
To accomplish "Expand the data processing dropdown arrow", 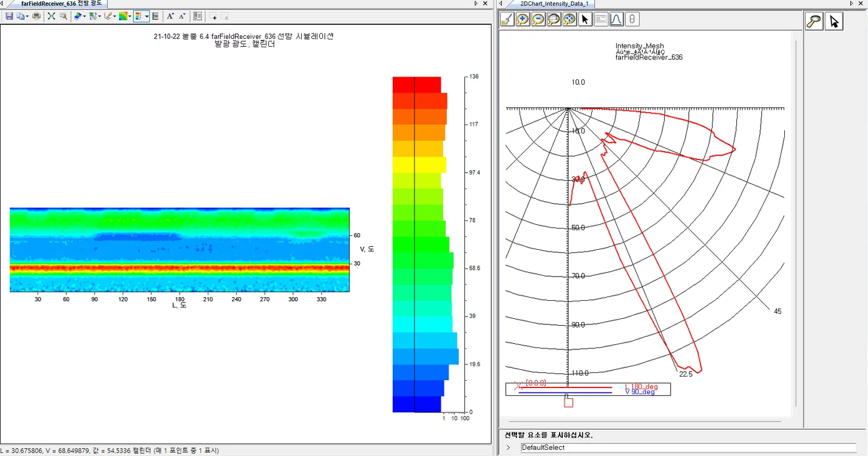I will tap(100, 16).
